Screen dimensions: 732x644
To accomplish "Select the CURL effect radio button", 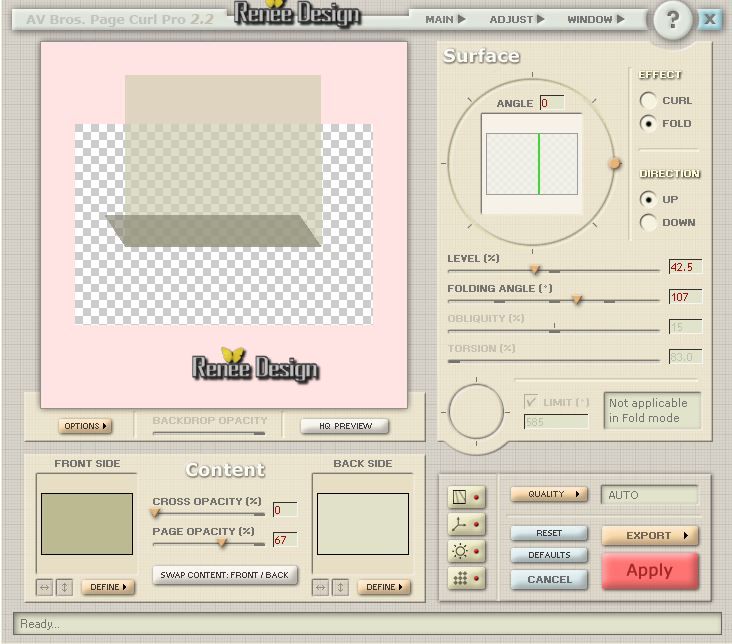I will click(648, 100).
